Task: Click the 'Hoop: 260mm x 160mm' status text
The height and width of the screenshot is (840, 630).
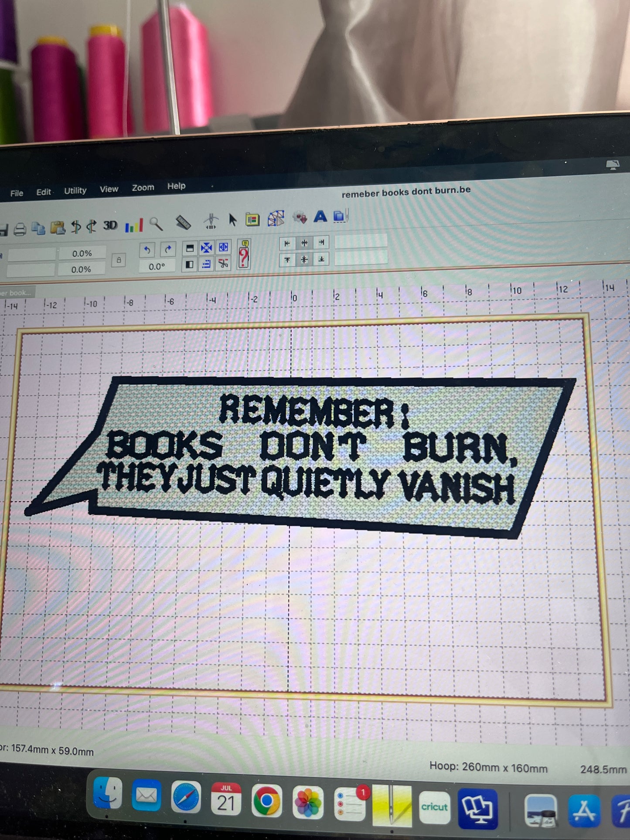Action: tap(488, 767)
